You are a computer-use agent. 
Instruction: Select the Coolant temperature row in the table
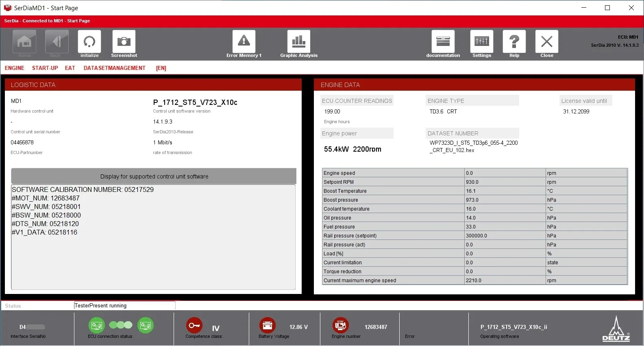[x=393, y=209]
